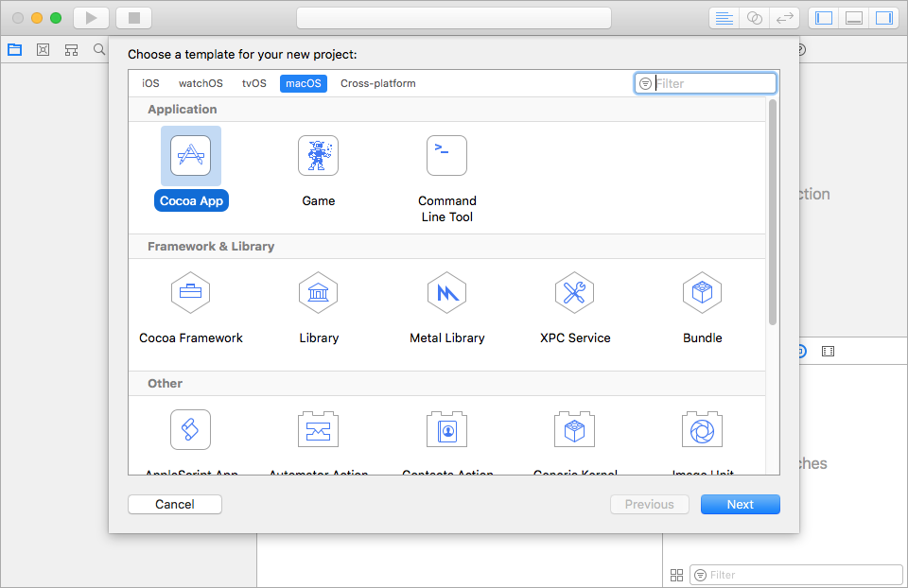
Task: Pick the Bundle template icon
Action: click(702, 293)
